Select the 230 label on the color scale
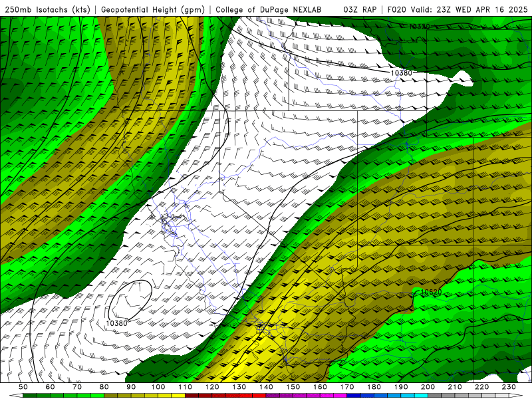The width and height of the screenshot is (532, 399). 509,387
